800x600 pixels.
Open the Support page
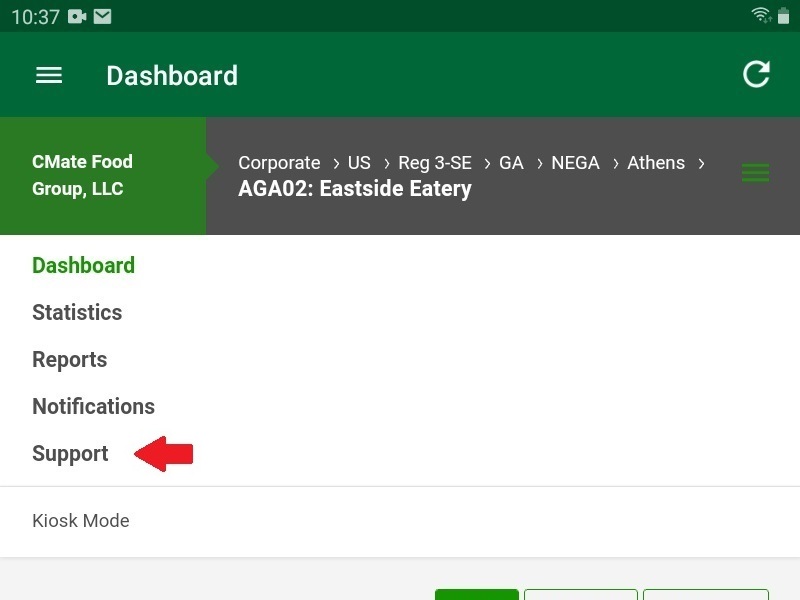(70, 453)
